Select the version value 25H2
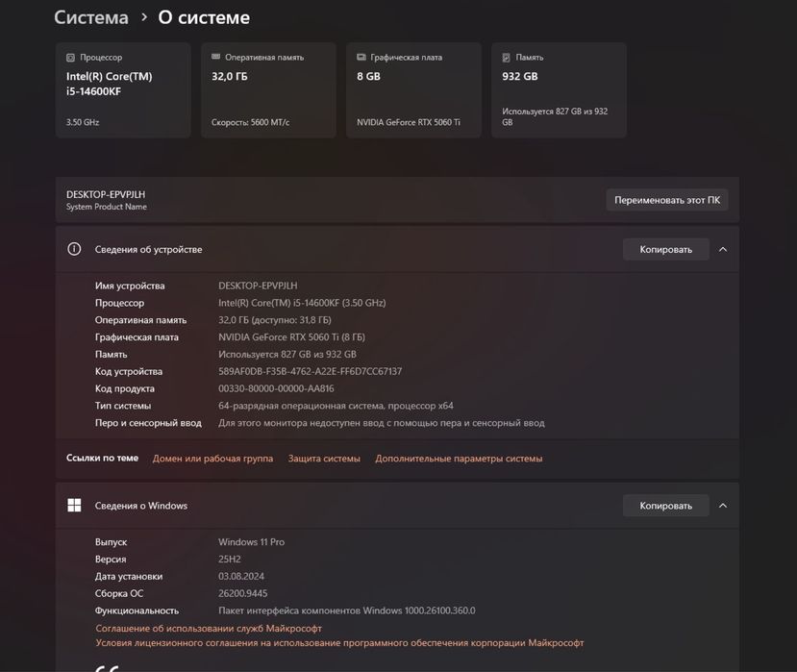The width and height of the screenshot is (797, 672). [230, 560]
